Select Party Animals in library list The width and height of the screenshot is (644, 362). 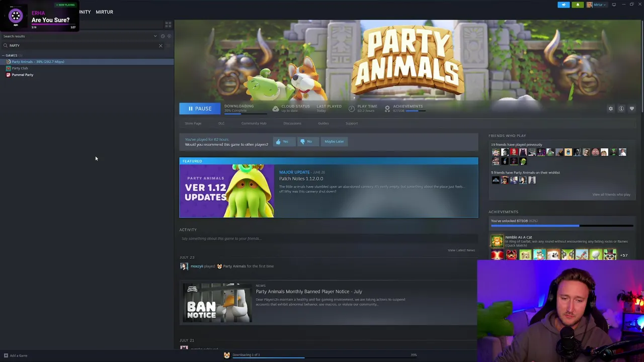[87, 62]
